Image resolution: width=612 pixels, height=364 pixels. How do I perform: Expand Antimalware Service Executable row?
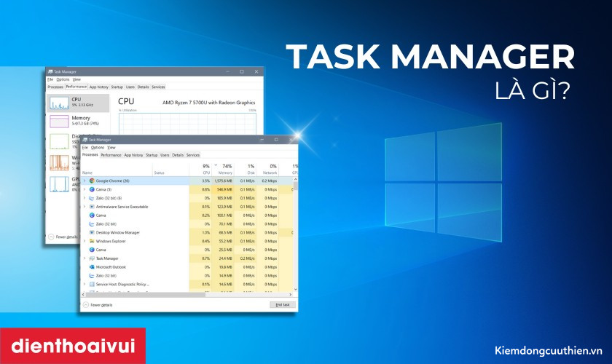tap(85, 206)
